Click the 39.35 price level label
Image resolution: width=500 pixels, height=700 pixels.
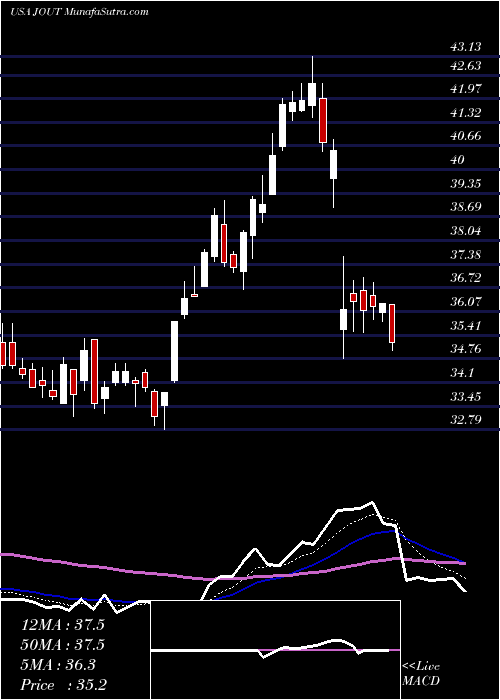465,183
